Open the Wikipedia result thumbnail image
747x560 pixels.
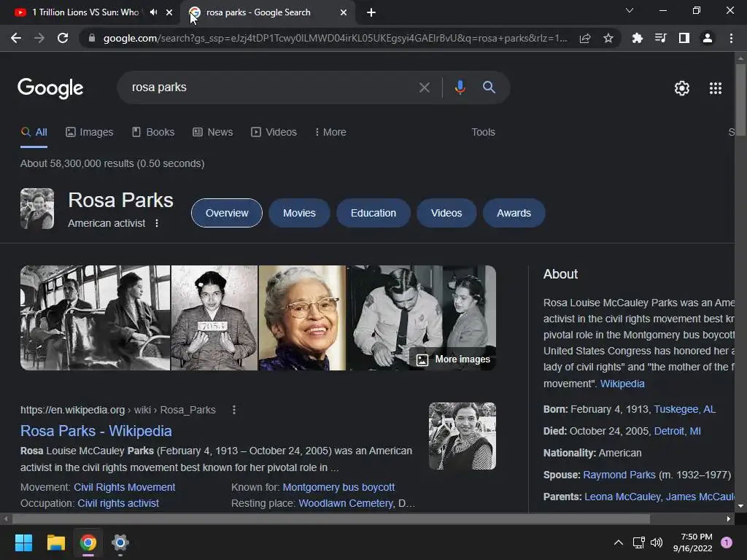(462, 436)
